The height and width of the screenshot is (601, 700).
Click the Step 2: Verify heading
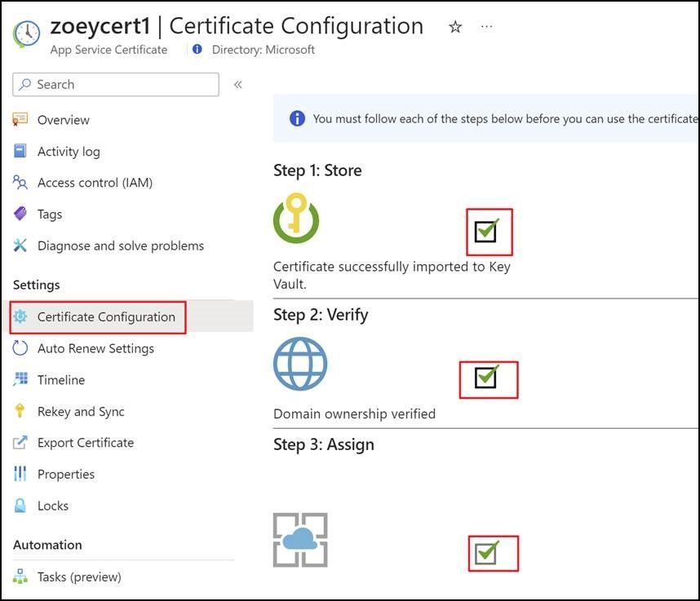click(321, 315)
